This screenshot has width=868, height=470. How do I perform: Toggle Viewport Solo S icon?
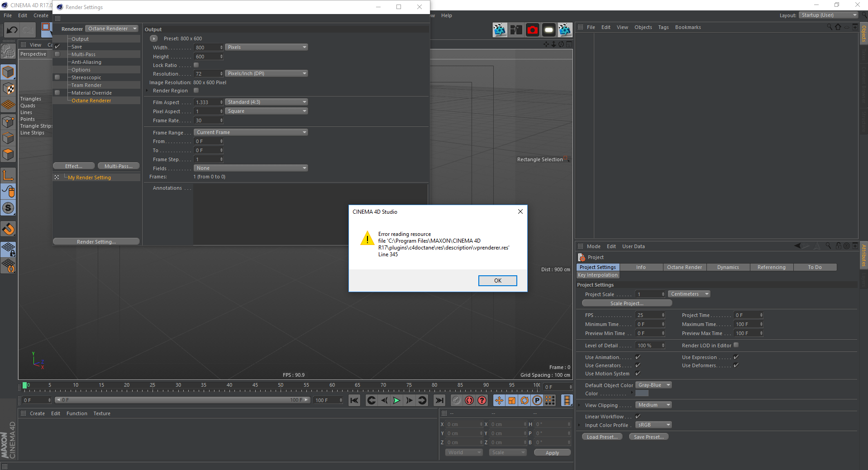(9, 208)
